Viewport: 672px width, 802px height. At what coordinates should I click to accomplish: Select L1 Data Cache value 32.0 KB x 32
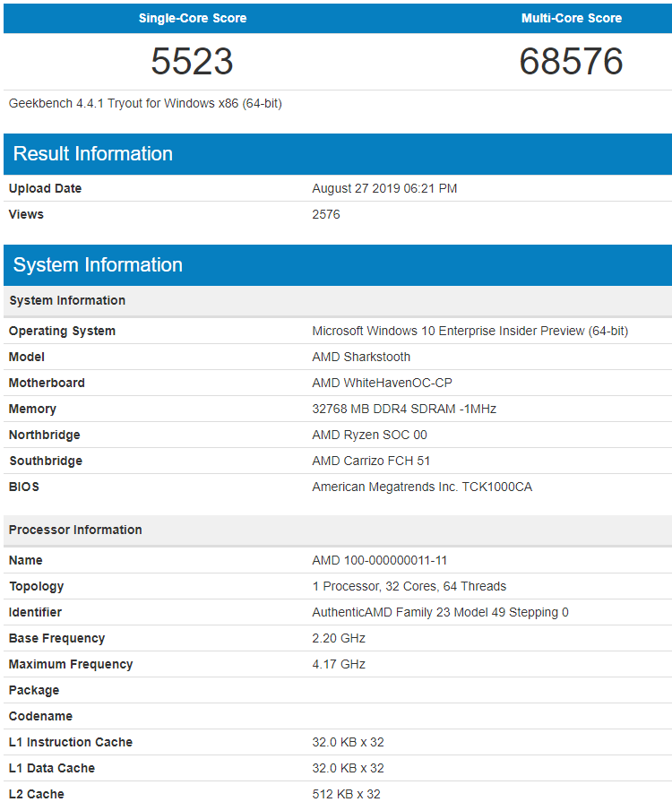point(348,768)
